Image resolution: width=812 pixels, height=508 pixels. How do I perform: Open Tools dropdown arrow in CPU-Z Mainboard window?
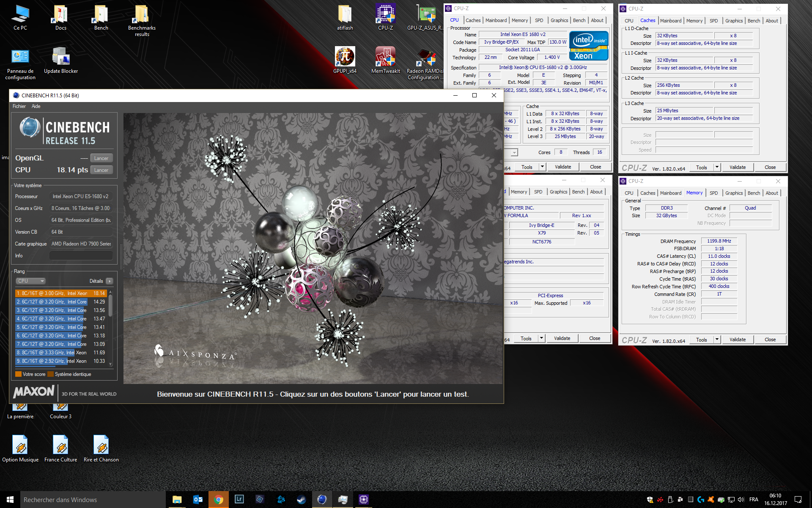coord(541,338)
